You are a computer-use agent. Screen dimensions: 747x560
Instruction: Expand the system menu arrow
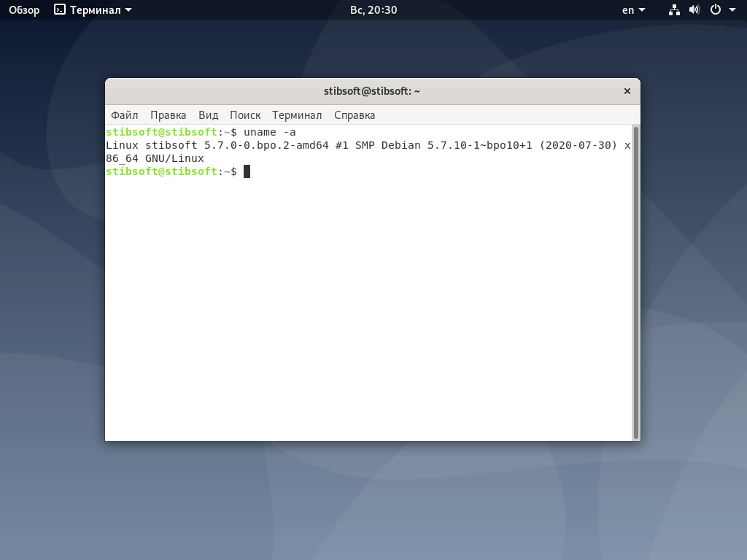coord(732,10)
